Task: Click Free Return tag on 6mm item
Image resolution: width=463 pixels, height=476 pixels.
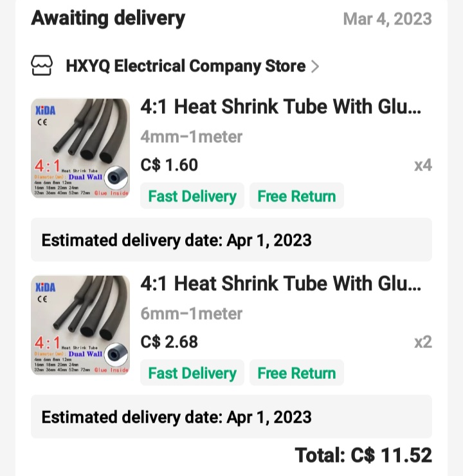Action: pos(296,373)
